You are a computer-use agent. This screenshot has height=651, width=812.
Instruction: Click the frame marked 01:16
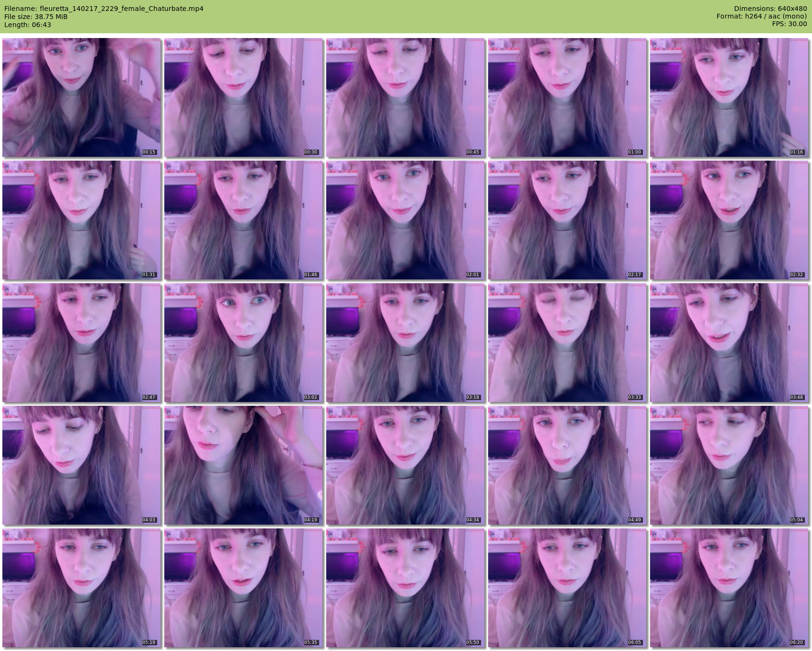(x=729, y=97)
